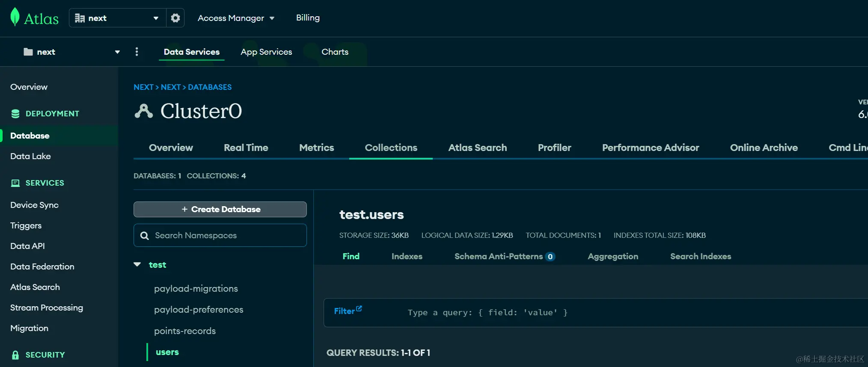Click the project folder icon
The height and width of the screenshot is (367, 868).
(28, 52)
